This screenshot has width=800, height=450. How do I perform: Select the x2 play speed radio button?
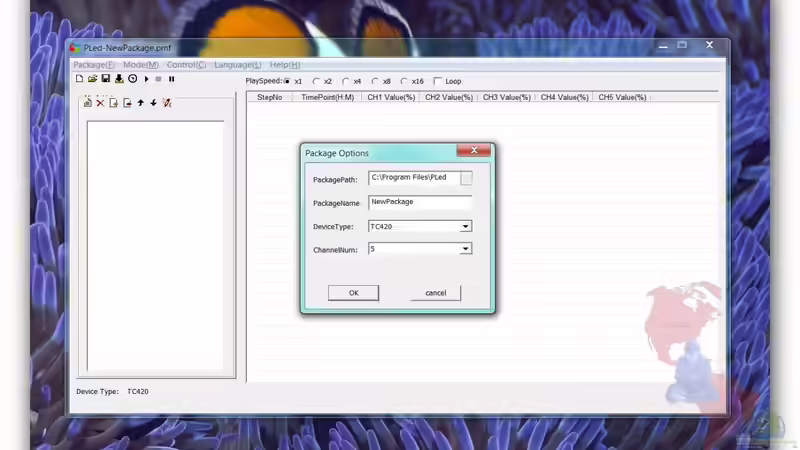[x=317, y=81]
